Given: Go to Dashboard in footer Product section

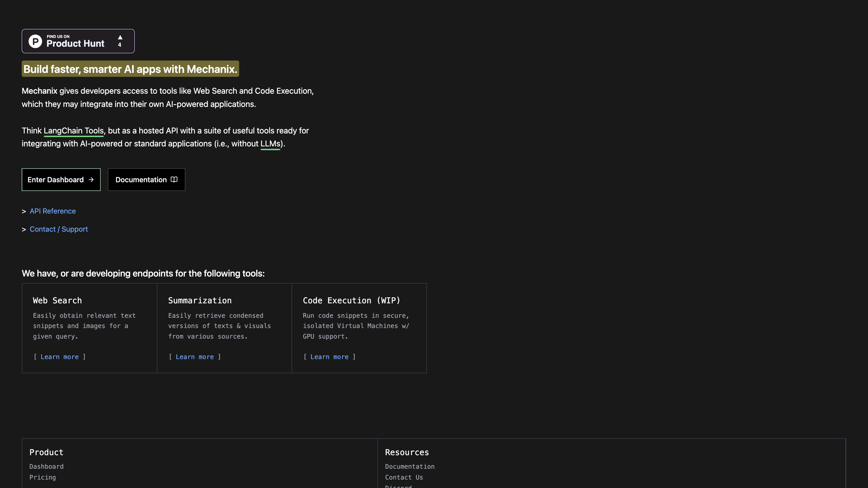Looking at the screenshot, I should tap(46, 466).
